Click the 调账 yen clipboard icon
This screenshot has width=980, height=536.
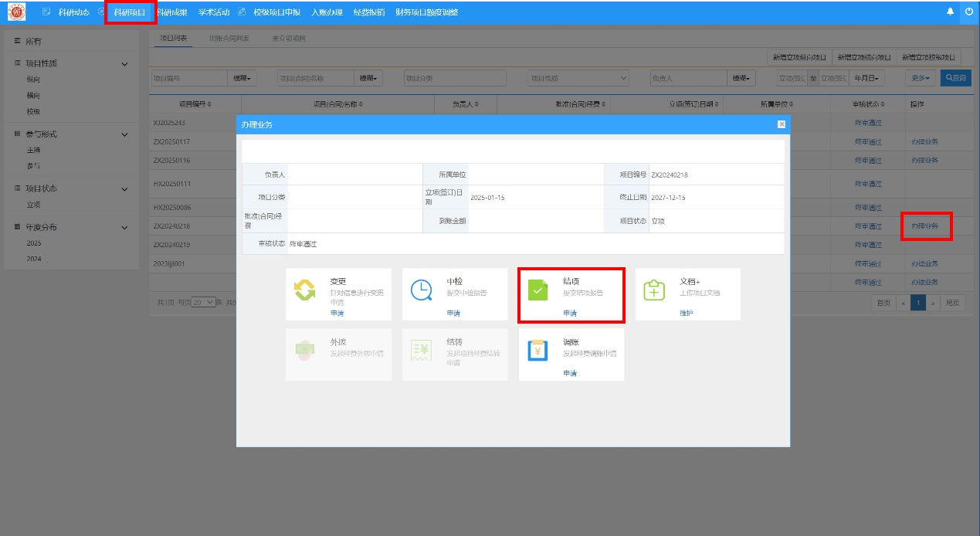537,351
